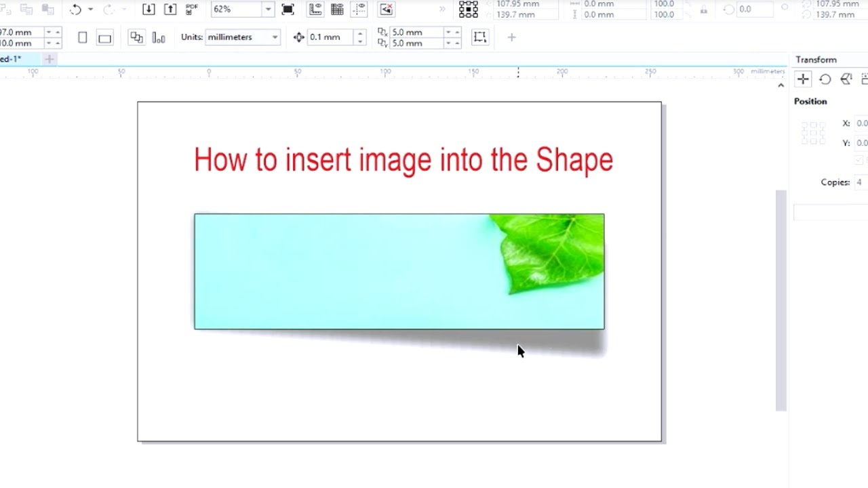Click the Copies value field

click(861, 182)
